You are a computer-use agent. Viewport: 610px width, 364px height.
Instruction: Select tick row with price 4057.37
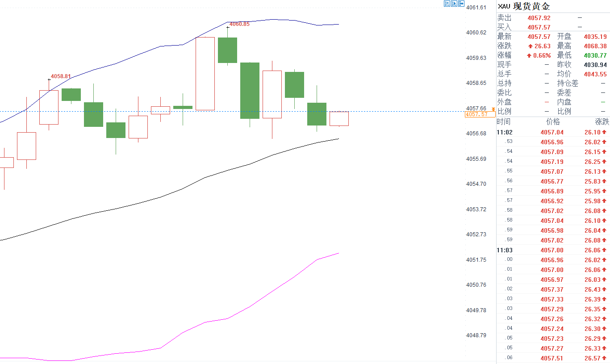click(553, 289)
